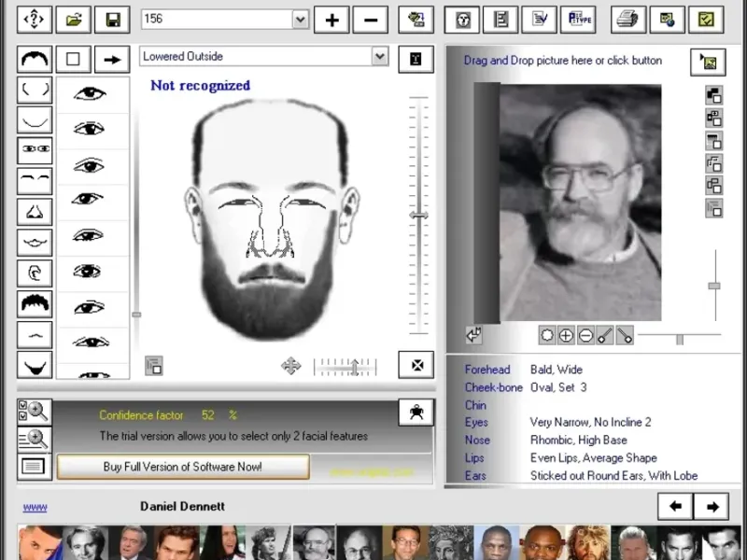Select the first eye shape thumbnail
Image resolution: width=747 pixels, height=560 pixels.
91,93
